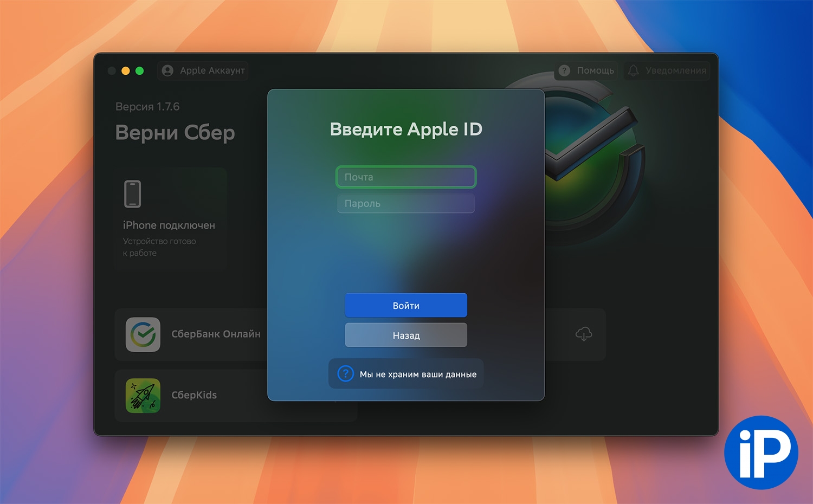Click the Верни Сбер title
This screenshot has width=813, height=504.
tap(175, 133)
